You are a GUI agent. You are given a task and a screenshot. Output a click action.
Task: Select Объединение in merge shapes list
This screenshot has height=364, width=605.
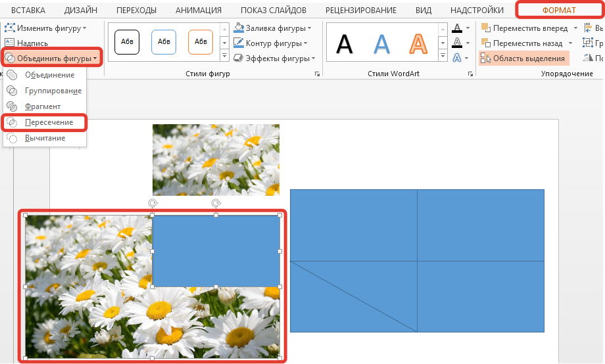coord(49,75)
